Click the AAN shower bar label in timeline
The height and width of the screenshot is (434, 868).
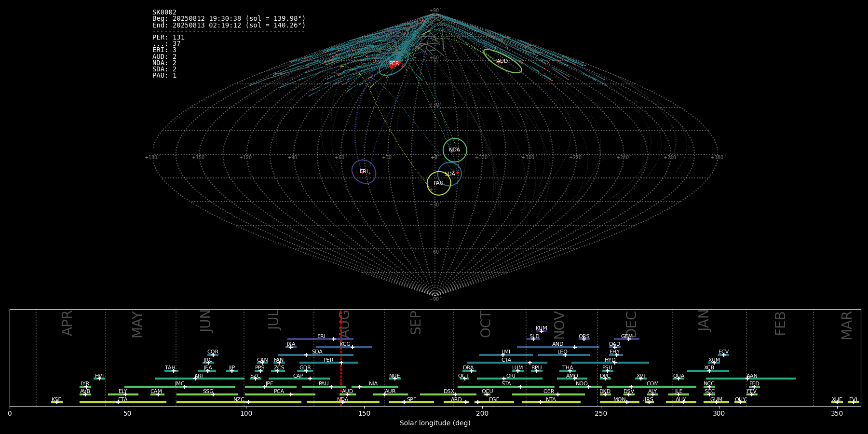tap(752, 376)
